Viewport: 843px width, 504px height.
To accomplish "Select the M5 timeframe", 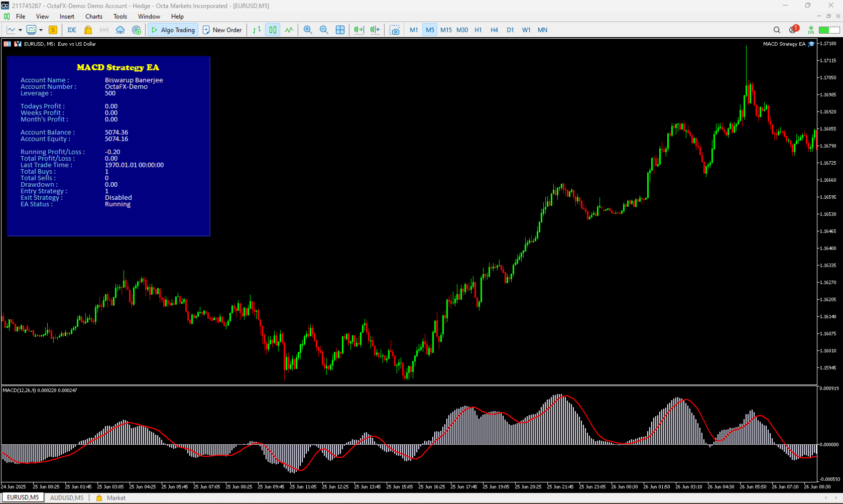I will (x=430, y=30).
